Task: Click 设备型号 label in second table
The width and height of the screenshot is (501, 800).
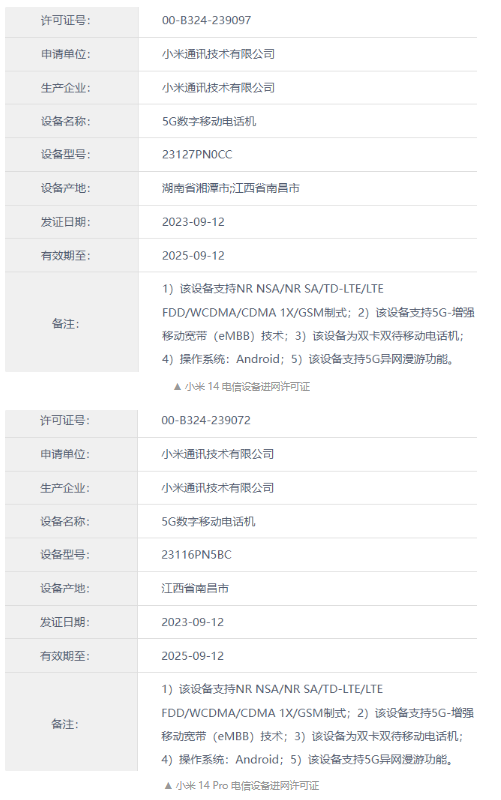Action: tap(65, 555)
